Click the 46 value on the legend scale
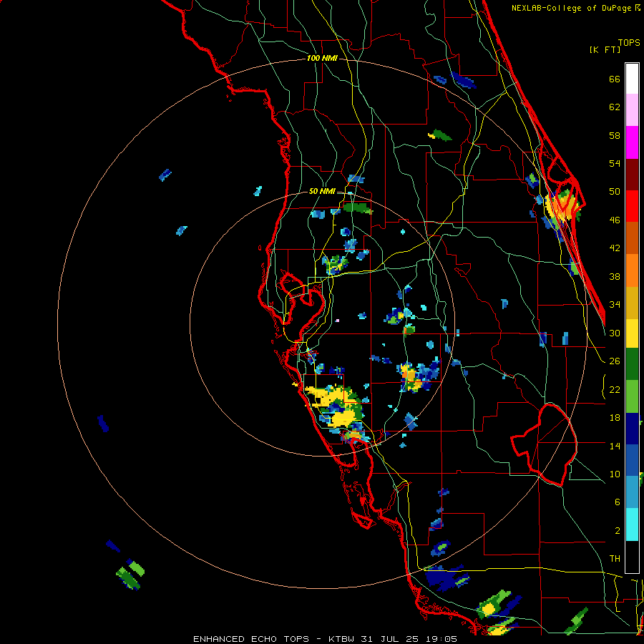This screenshot has width=644, height=644. [x=615, y=220]
